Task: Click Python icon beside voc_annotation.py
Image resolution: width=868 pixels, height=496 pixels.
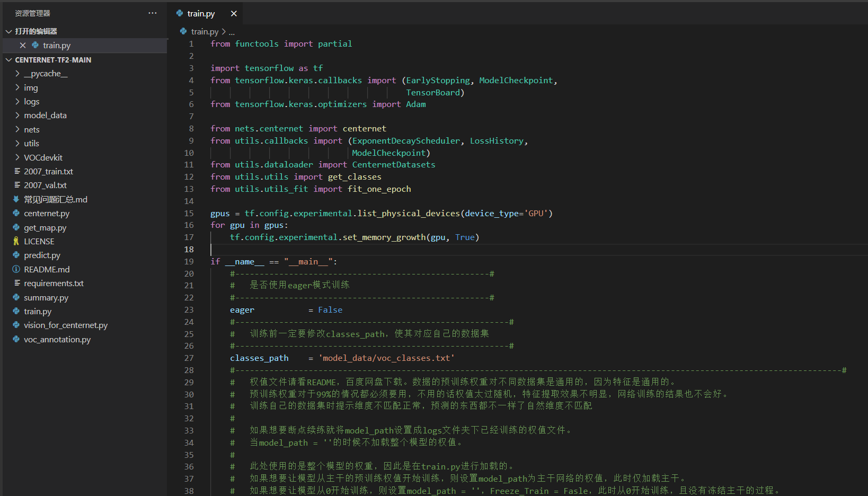Action: [16, 339]
